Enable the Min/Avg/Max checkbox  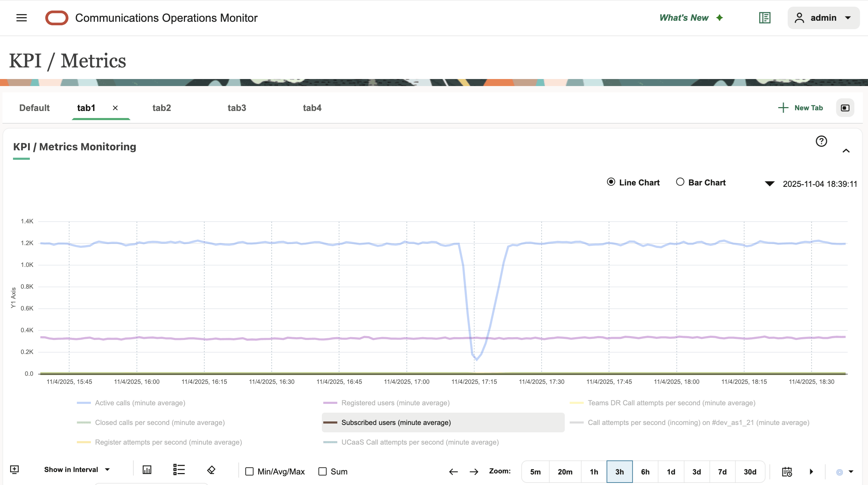pos(250,472)
